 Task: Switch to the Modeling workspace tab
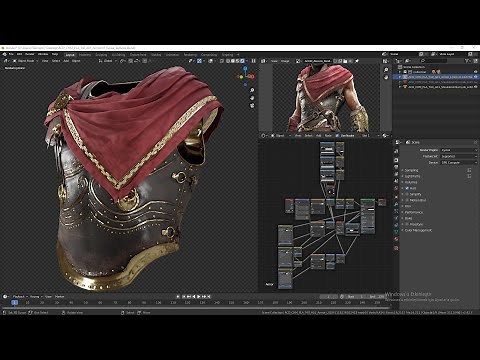click(85, 55)
